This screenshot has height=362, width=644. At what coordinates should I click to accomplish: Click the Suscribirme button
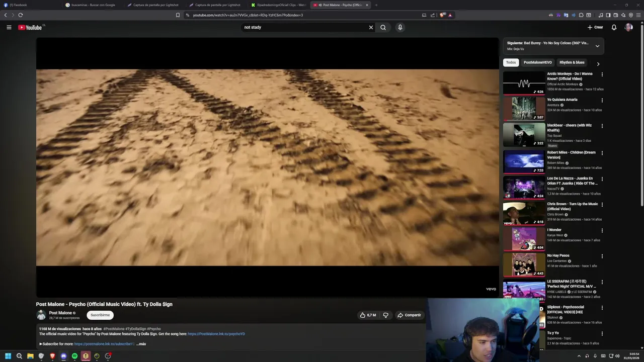pyautogui.click(x=100, y=315)
